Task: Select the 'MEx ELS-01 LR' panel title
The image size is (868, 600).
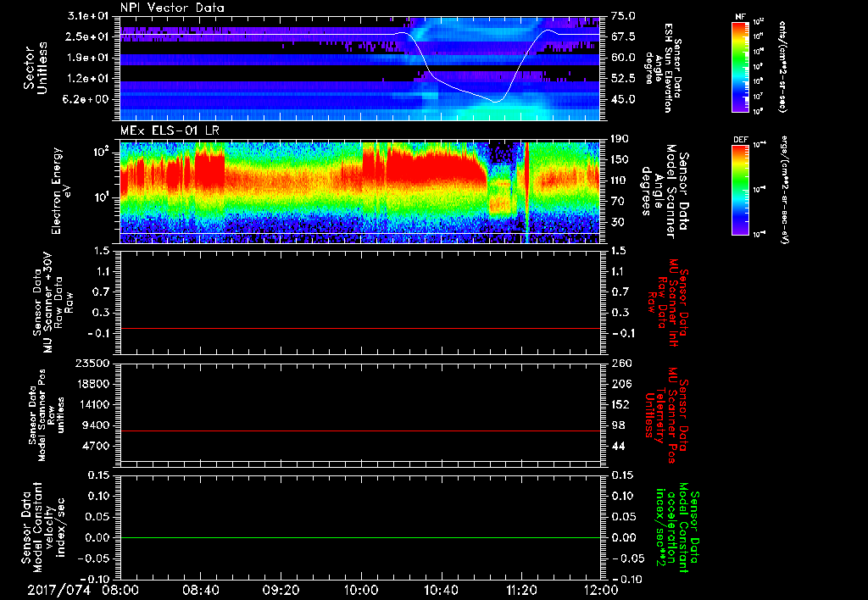Action: 170,131
